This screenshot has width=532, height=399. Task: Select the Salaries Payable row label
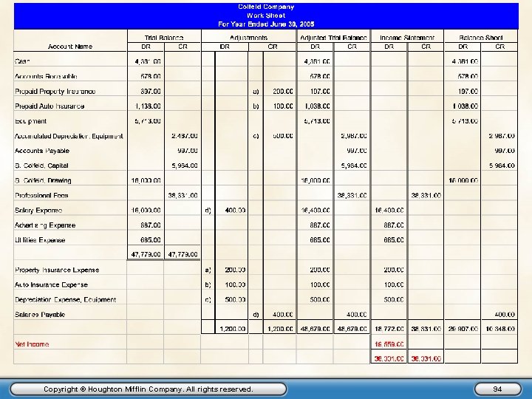[x=40, y=315]
